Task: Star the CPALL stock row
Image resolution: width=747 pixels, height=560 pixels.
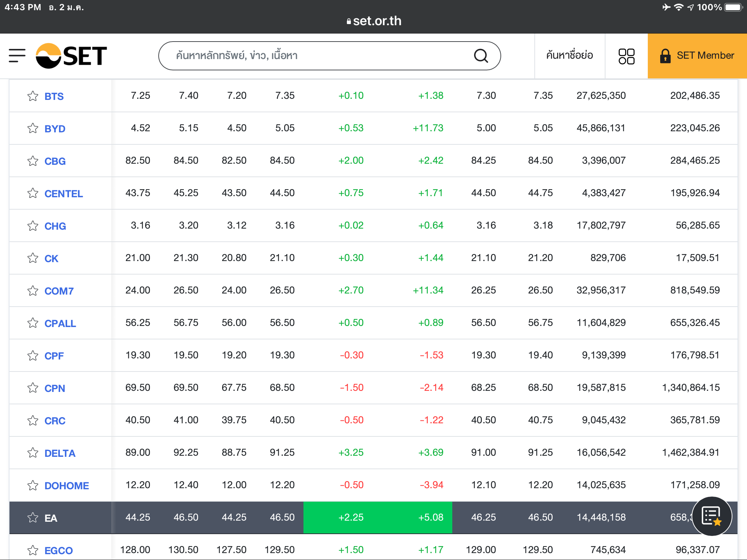Action: pyautogui.click(x=33, y=323)
